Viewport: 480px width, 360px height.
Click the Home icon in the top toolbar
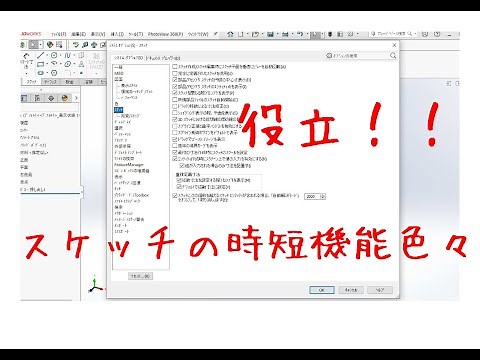pos(230,34)
